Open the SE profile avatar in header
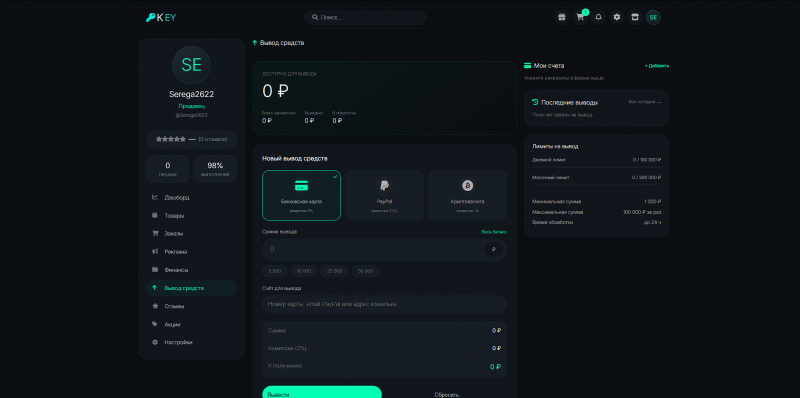Viewport: 800px width, 398px height. 653,17
